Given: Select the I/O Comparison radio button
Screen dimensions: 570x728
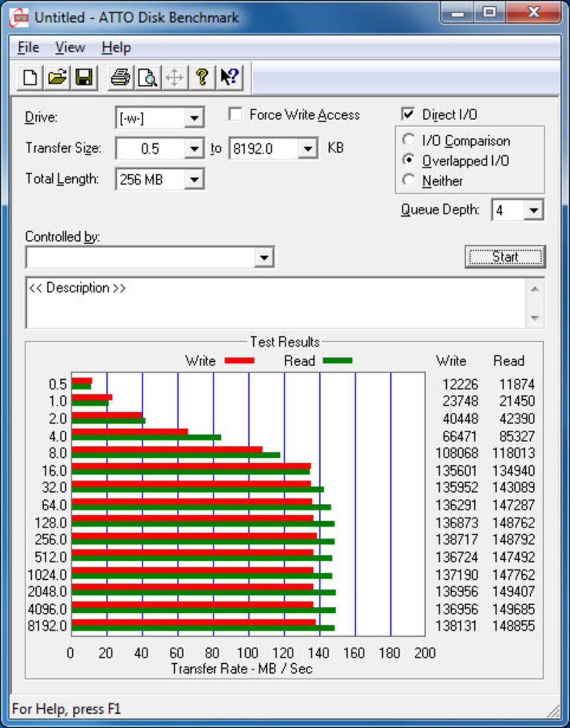Looking at the screenshot, I should tap(409, 140).
